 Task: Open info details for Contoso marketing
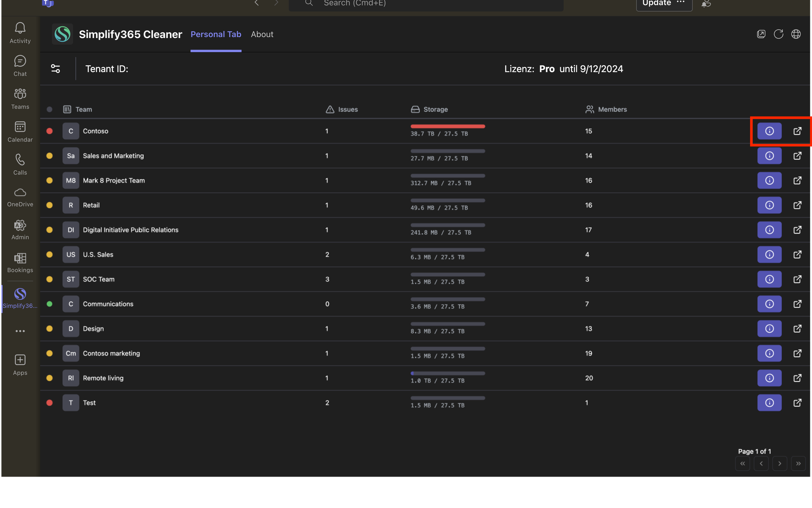(x=769, y=353)
